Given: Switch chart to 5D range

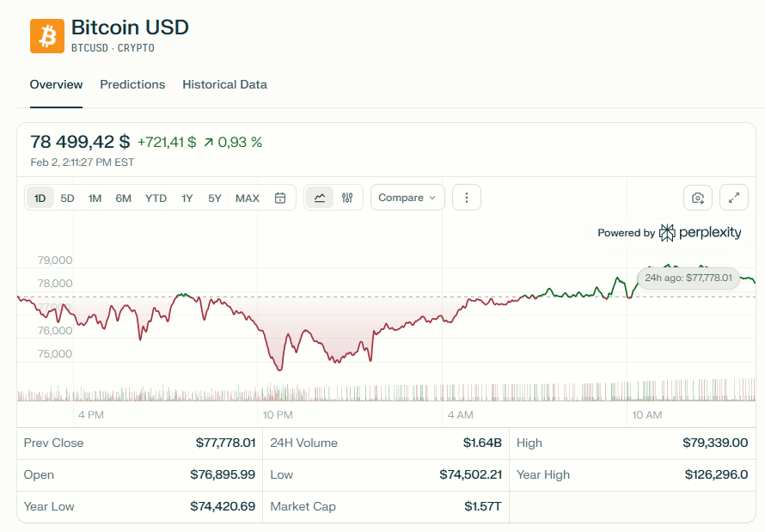Looking at the screenshot, I should coord(67,198).
